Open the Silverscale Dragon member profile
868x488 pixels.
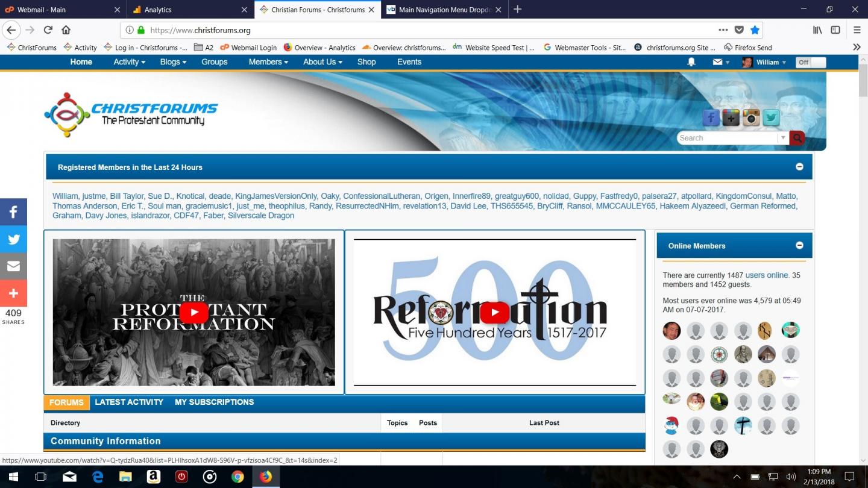[x=261, y=216]
